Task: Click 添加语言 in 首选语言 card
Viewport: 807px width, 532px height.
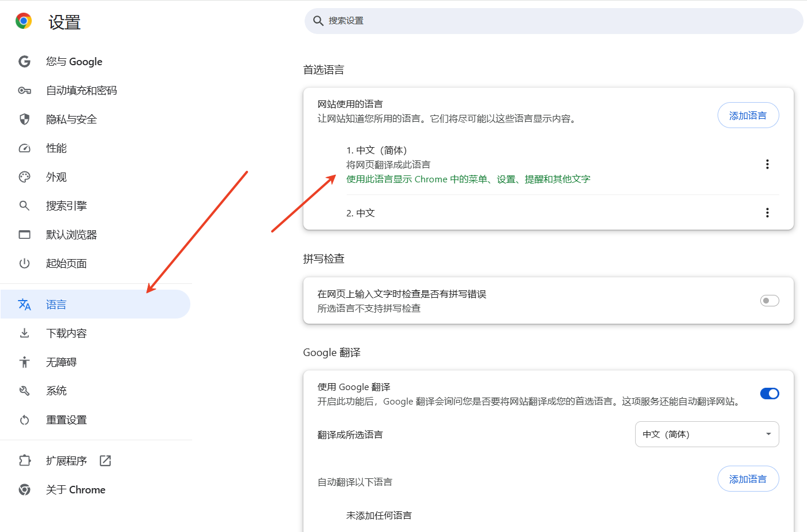Action: 748,115
